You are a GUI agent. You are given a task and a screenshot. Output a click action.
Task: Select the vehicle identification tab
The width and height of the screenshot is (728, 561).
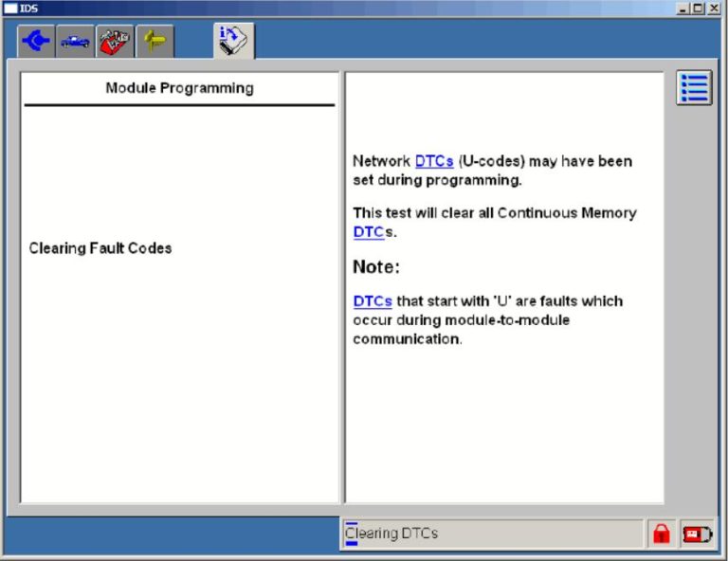(75, 42)
